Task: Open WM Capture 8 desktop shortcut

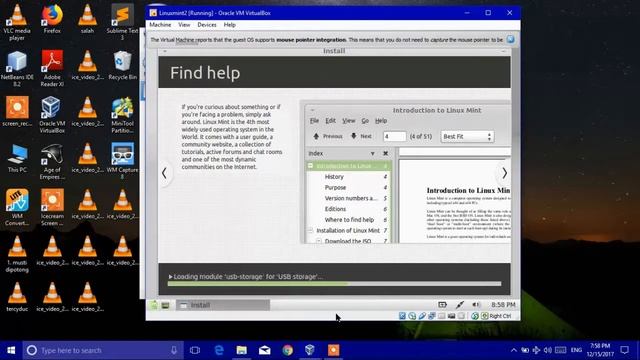Action: click(122, 161)
